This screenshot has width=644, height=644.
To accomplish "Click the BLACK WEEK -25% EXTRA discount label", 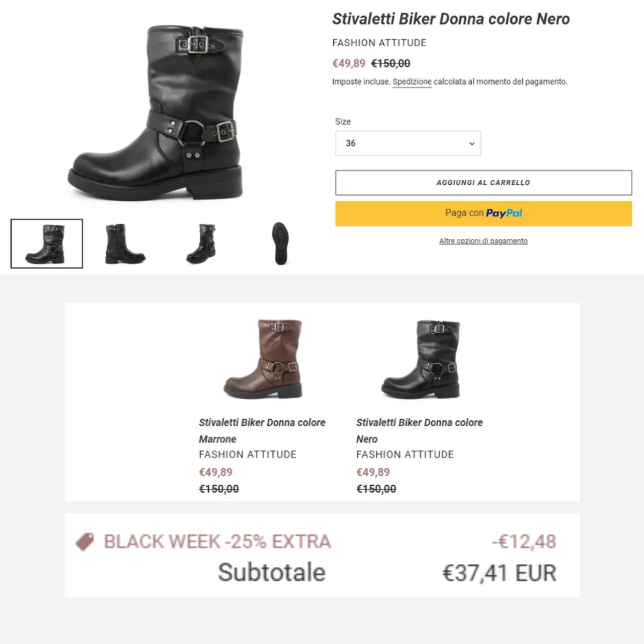I will point(217,541).
